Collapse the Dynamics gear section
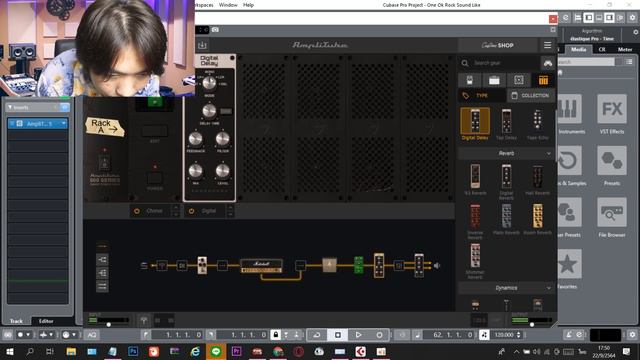 tap(549, 288)
